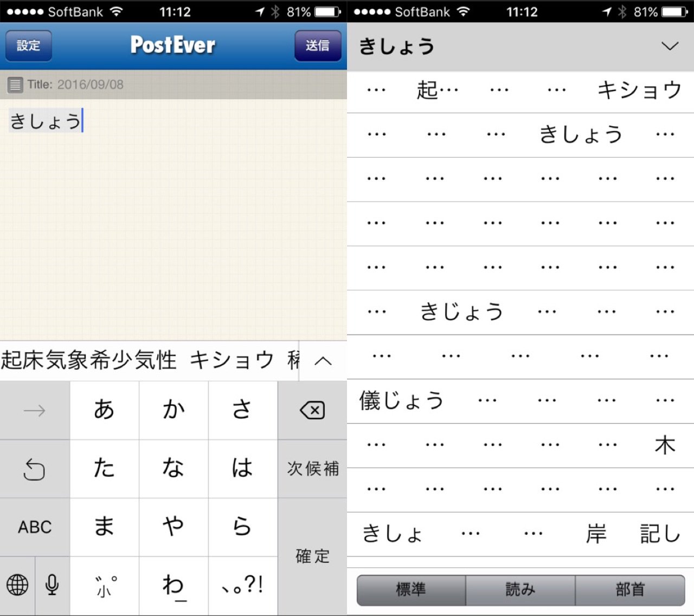Choose 記し candidate in list

click(x=660, y=534)
